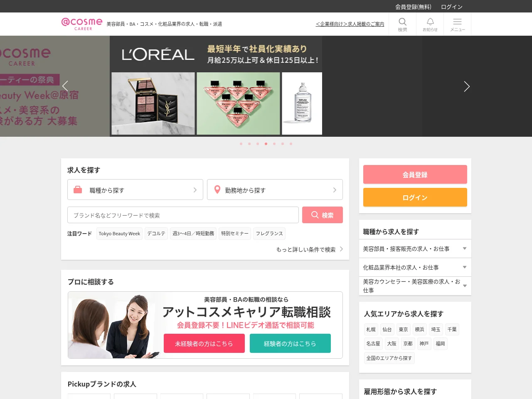Image resolution: width=532 pixels, height=399 pixels.
Task: Click 経験者の方はこちら button
Action: 290,343
